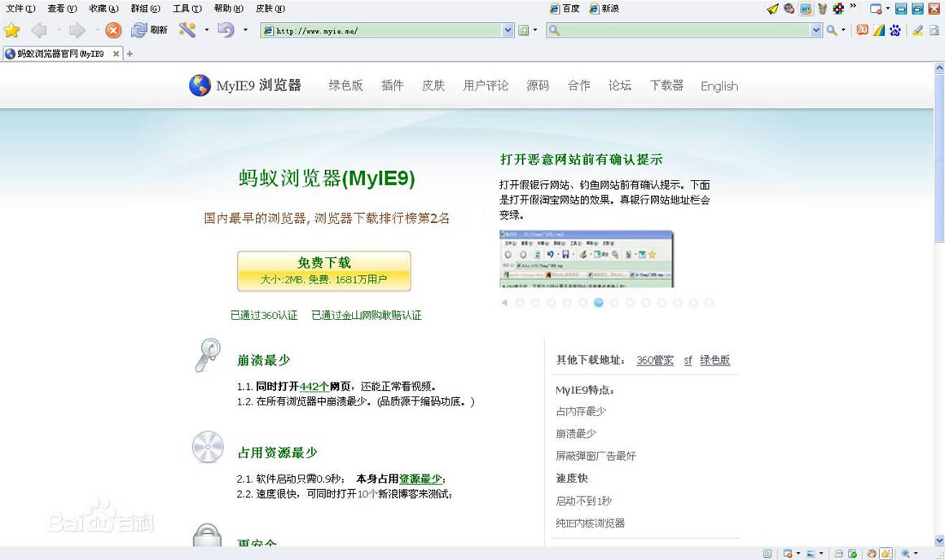Click the yellow paper plane icon
The width and height of the screenshot is (945, 560).
772,9
